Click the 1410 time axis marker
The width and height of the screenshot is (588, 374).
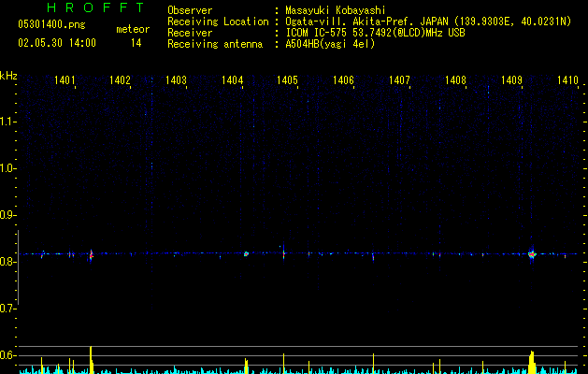(567, 80)
